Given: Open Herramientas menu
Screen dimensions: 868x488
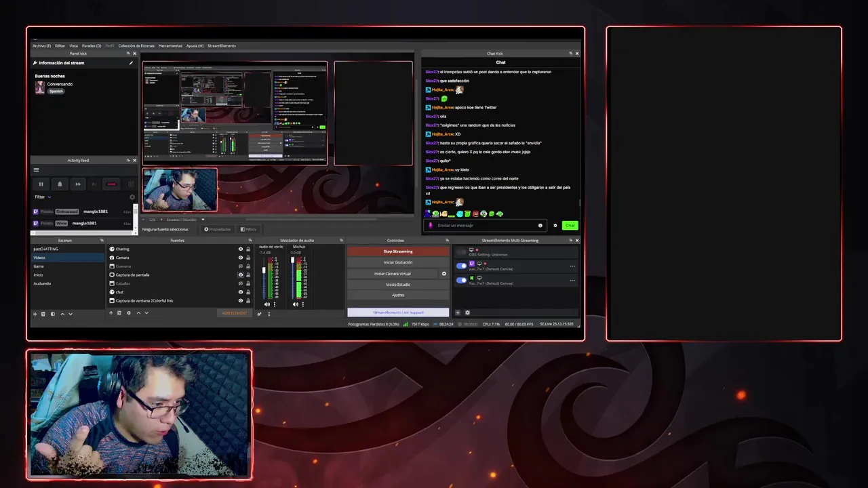Looking at the screenshot, I should (x=170, y=45).
